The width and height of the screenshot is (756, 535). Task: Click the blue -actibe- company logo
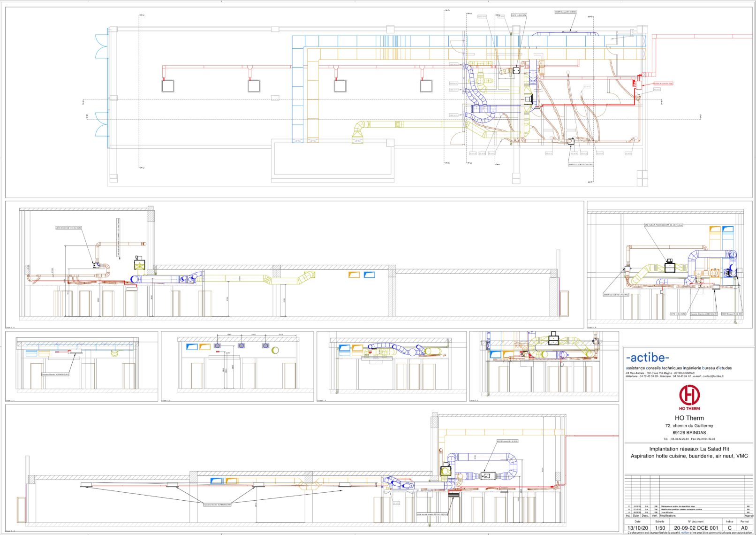click(647, 358)
